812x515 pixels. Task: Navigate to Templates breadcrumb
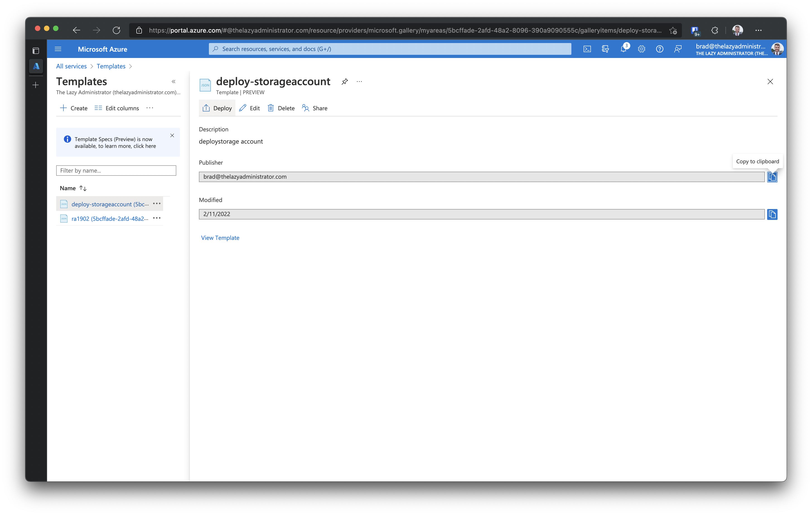111,66
